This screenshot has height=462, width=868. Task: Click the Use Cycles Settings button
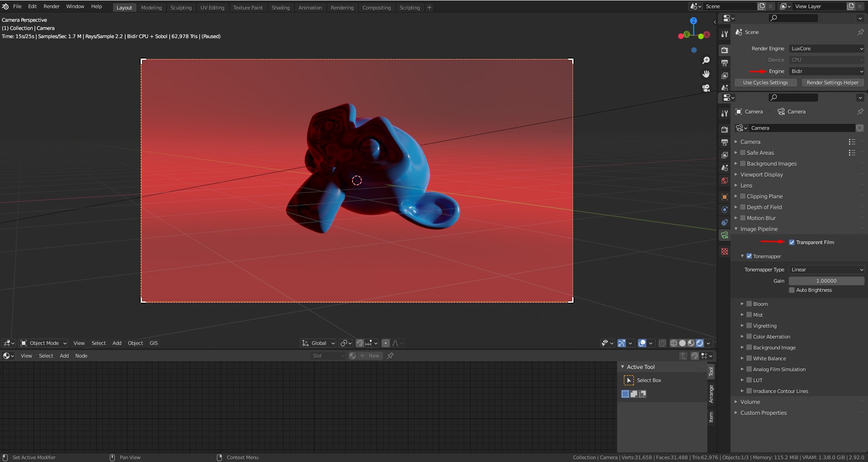[765, 83]
